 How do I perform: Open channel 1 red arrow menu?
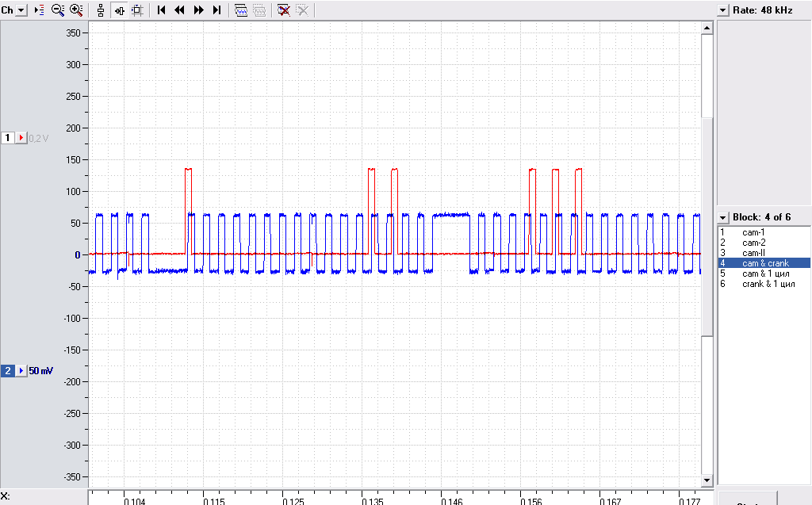pos(21,138)
